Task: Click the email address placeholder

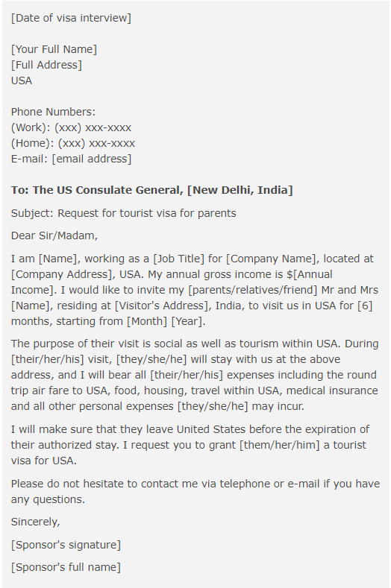Action: (92, 159)
